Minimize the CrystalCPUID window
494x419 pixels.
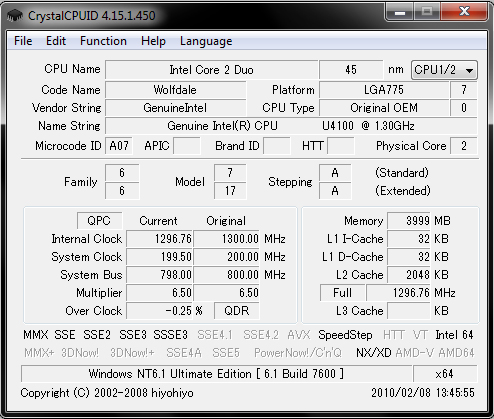coord(400,12)
